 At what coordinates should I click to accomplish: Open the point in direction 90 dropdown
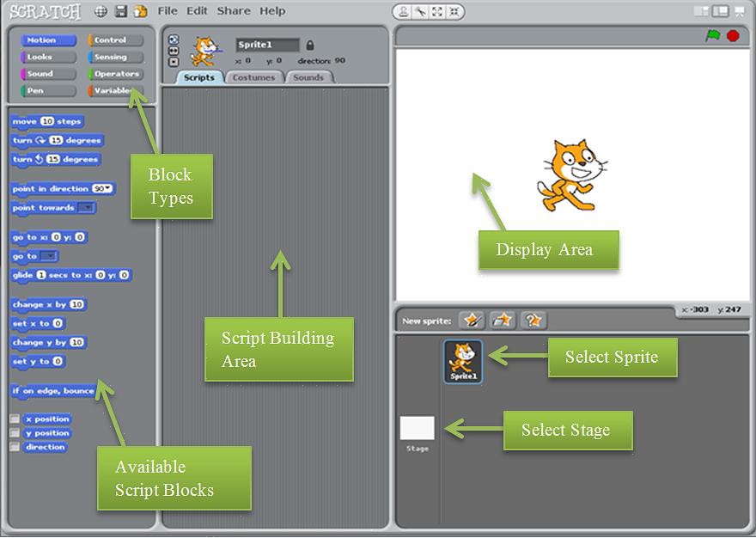[104, 189]
